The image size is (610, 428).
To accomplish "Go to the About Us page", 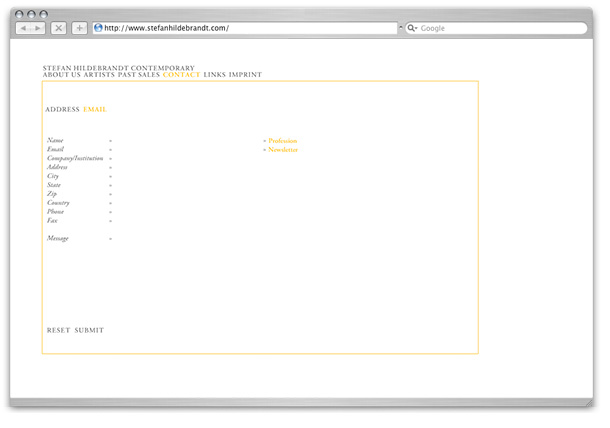I will 61,75.
